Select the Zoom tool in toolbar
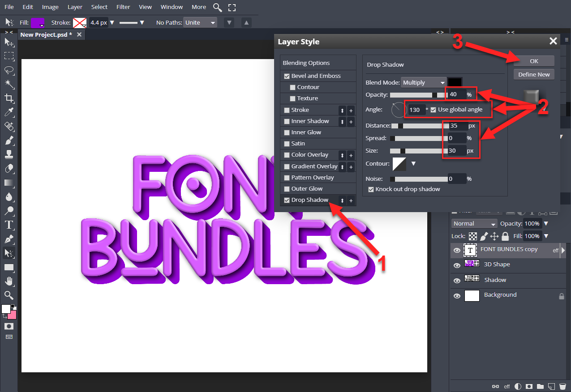Image resolution: width=571 pixels, height=392 pixels. pyautogui.click(x=9, y=295)
